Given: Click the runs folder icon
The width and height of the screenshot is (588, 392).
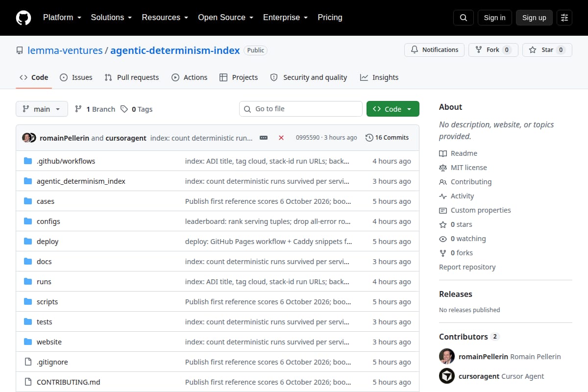Looking at the screenshot, I should [x=28, y=281].
